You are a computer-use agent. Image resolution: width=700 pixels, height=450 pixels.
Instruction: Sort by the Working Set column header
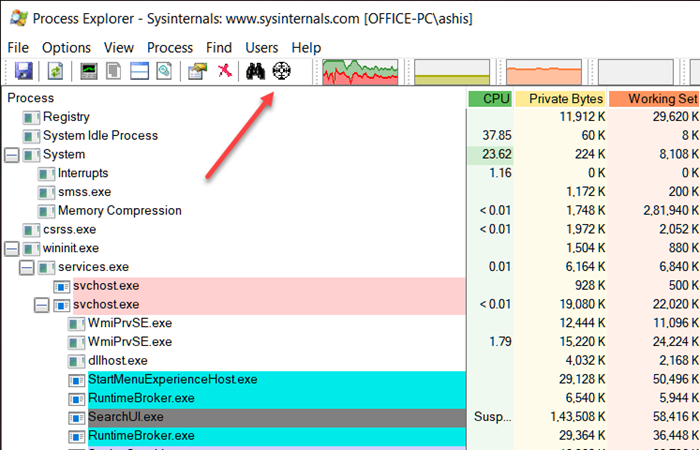[654, 99]
